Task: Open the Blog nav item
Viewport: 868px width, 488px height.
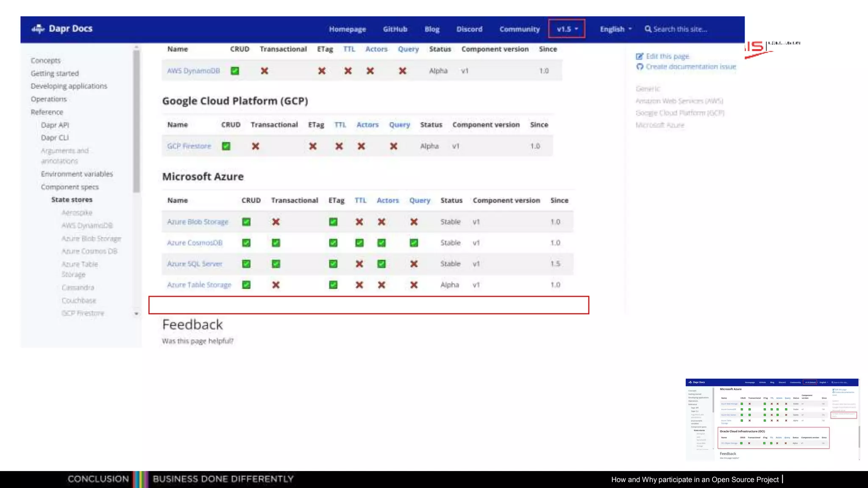Action: tap(432, 29)
